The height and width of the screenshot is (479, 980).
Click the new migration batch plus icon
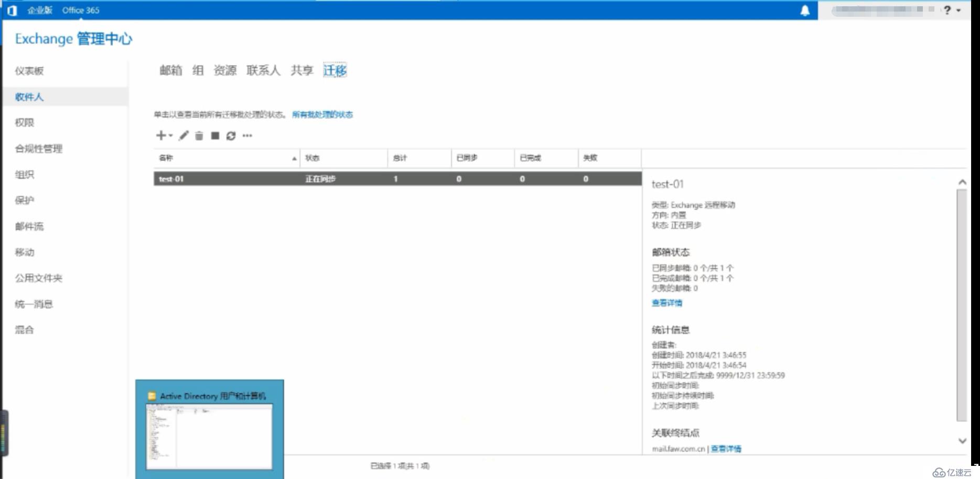click(161, 135)
